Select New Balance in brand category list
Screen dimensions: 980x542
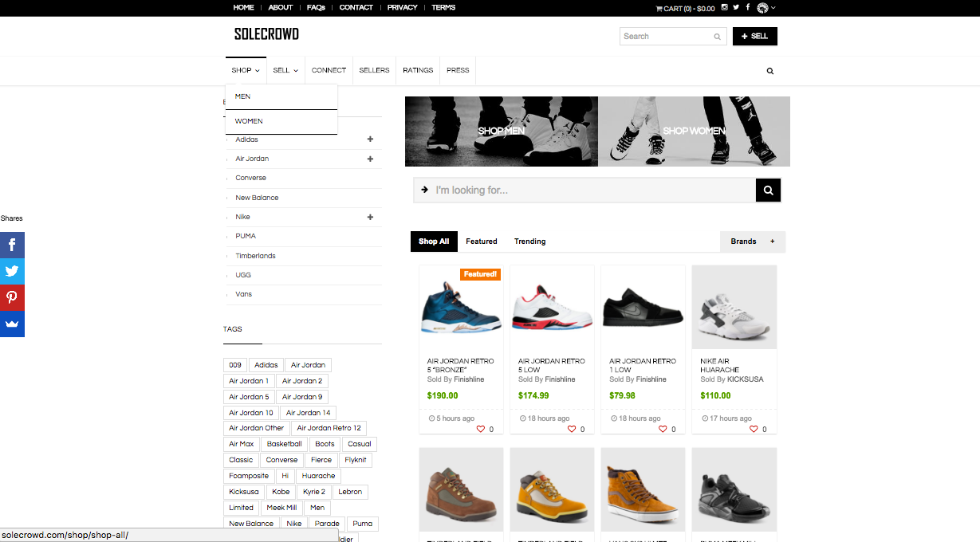pyautogui.click(x=257, y=198)
